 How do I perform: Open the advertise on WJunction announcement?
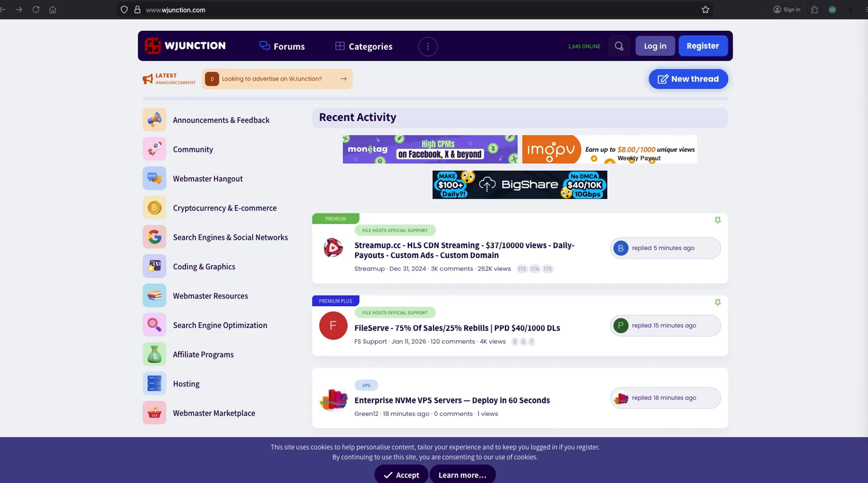point(277,79)
